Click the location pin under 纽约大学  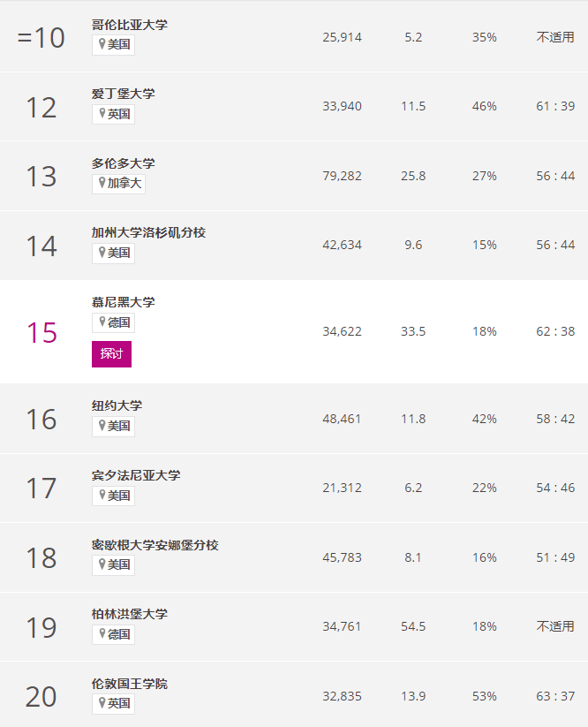coord(102,425)
